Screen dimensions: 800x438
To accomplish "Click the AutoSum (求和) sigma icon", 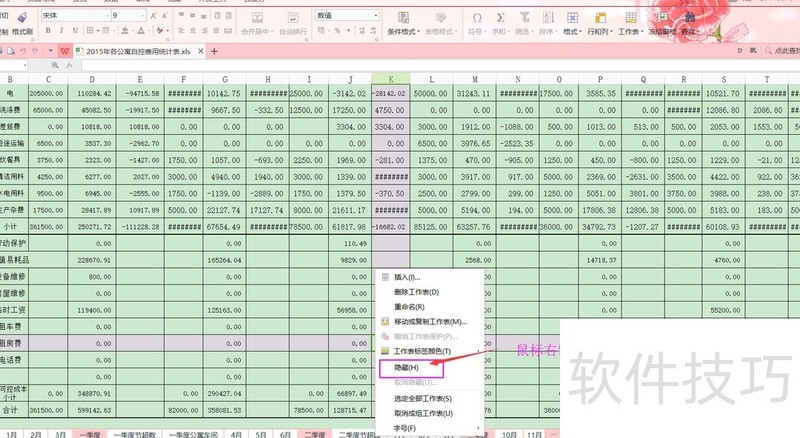I will [501, 18].
